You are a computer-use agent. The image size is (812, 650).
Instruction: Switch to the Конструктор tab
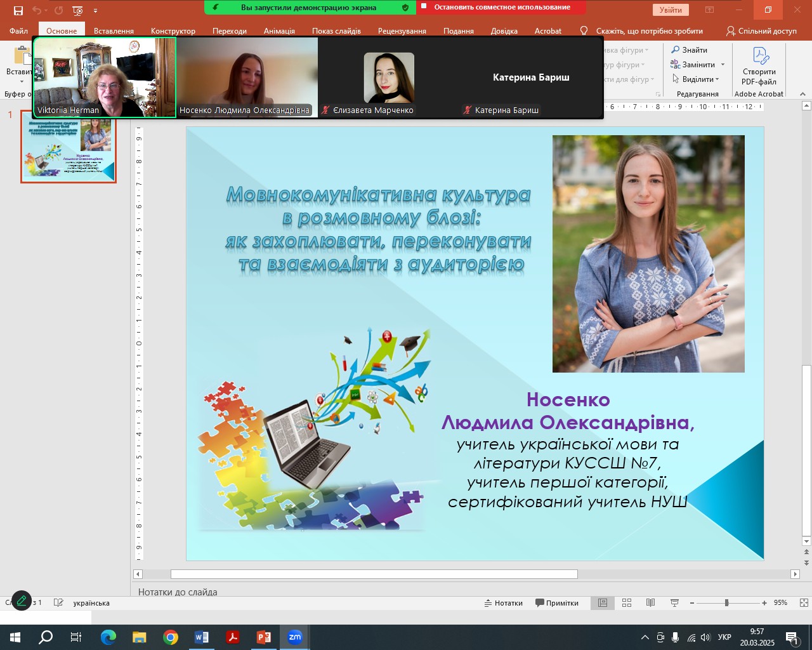click(x=173, y=30)
